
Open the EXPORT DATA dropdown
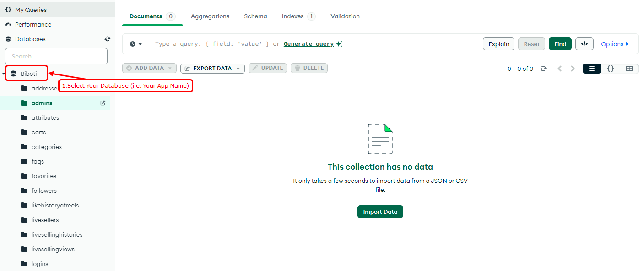point(212,68)
